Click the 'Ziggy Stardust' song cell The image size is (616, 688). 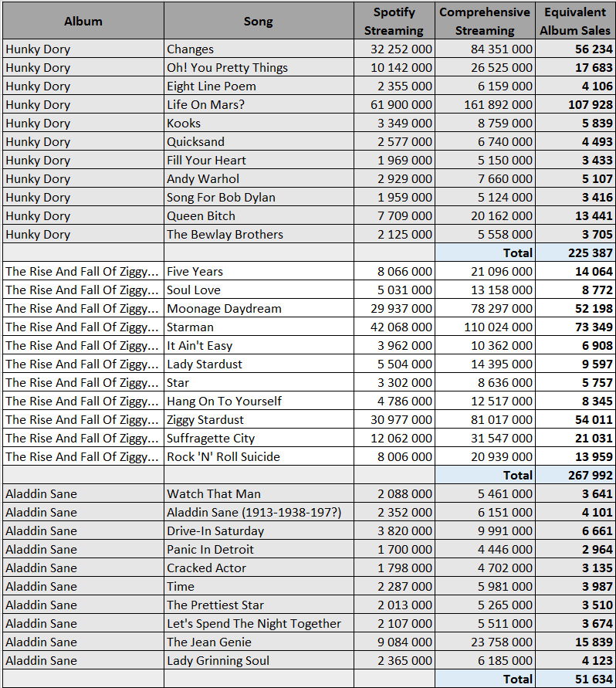click(259, 419)
